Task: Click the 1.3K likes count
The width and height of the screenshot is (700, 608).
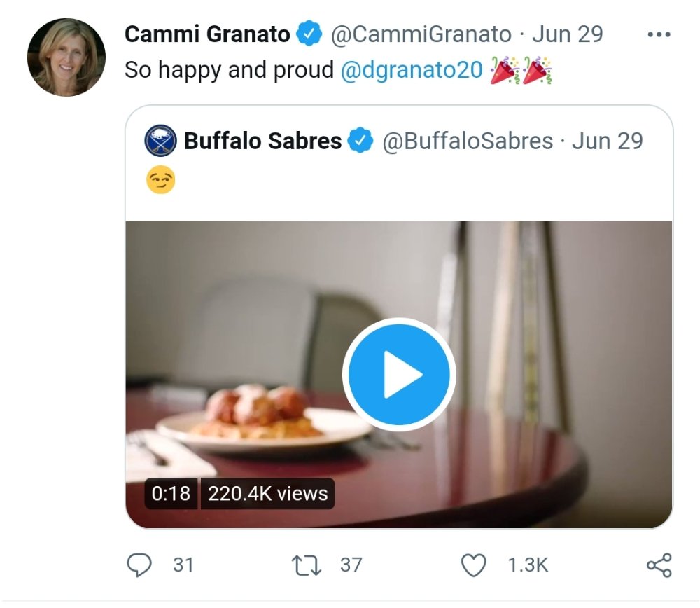Action: point(528,565)
